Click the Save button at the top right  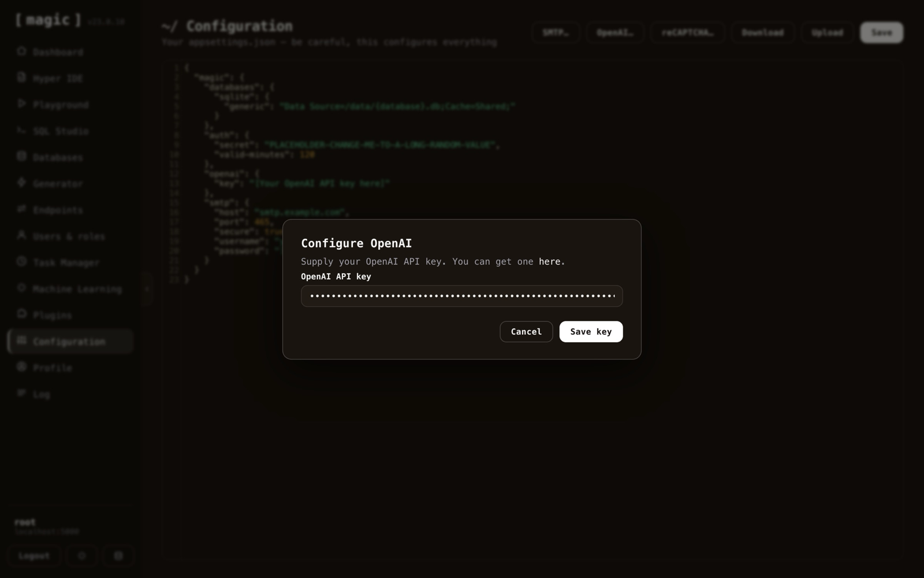[x=881, y=32]
